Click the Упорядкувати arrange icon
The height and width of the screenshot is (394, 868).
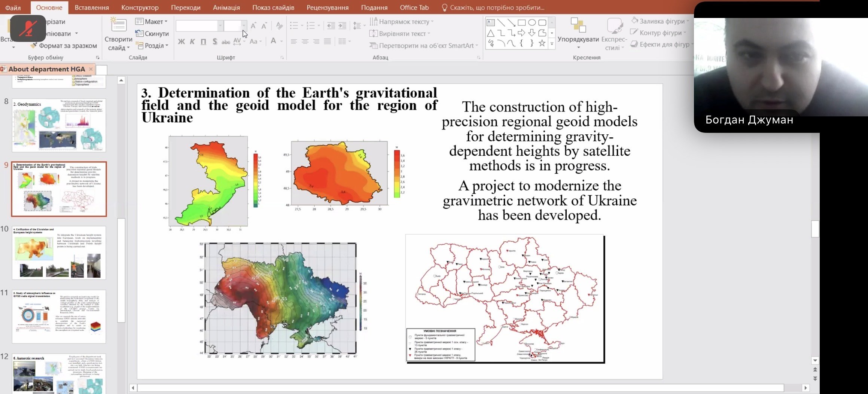[578, 25]
